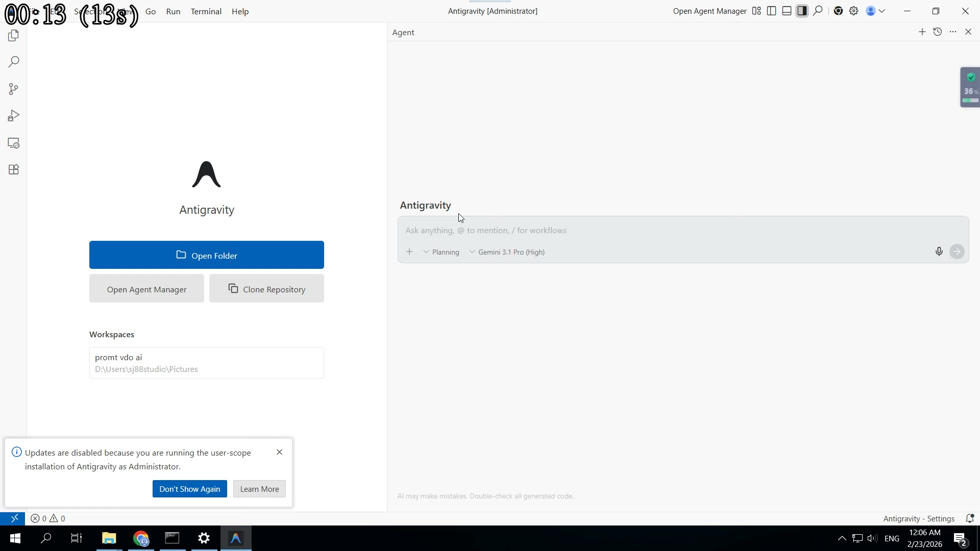The image size is (980, 551).
Task: Start a new agent conversation with plus icon
Action: tap(922, 32)
